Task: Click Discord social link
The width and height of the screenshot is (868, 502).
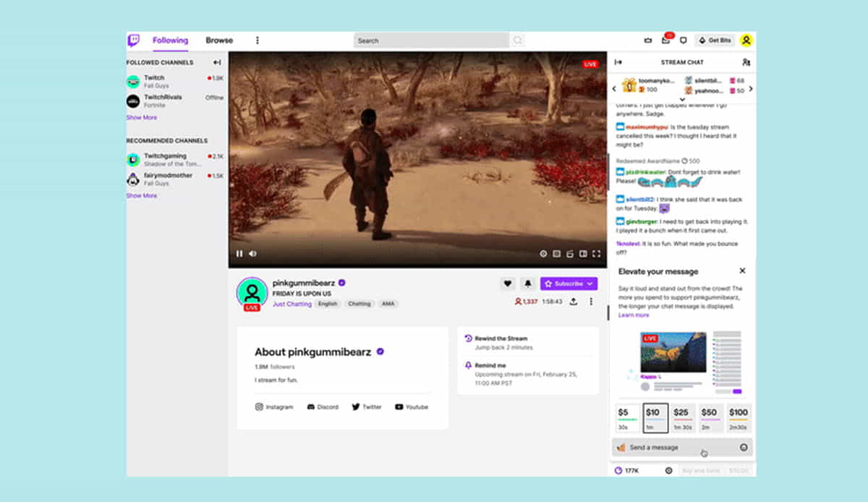Action: [323, 407]
